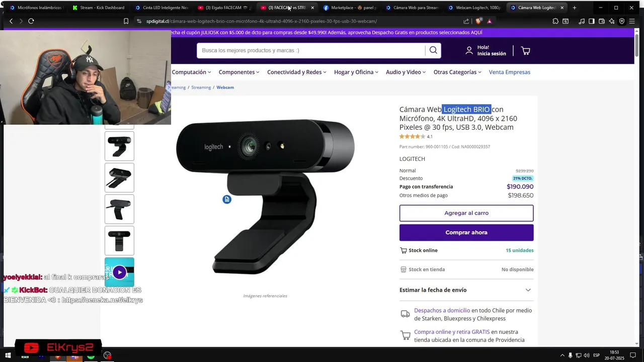Click Agregar al carro button
Image resolution: width=644 pixels, height=362 pixels.
466,213
